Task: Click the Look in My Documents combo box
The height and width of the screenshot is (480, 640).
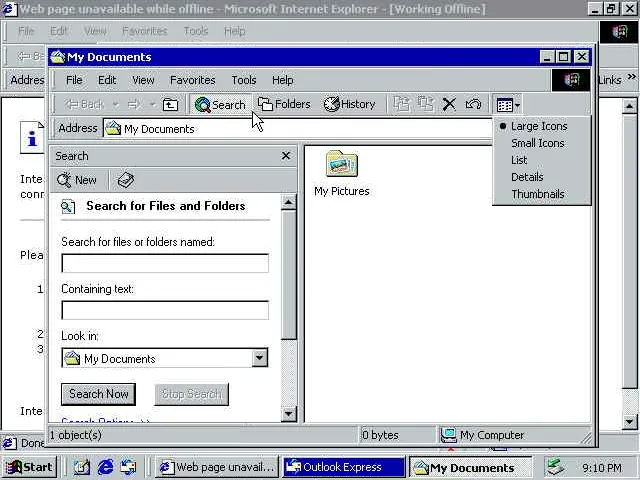Action: click(x=165, y=358)
